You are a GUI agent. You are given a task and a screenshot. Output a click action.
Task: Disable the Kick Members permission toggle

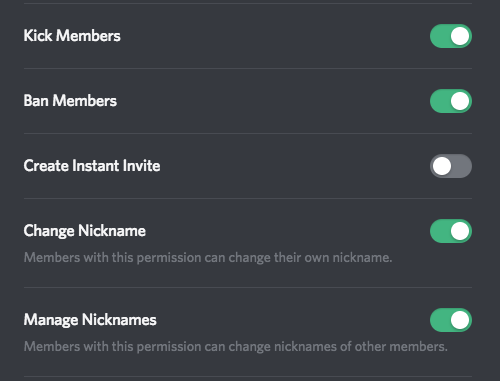[x=451, y=36]
